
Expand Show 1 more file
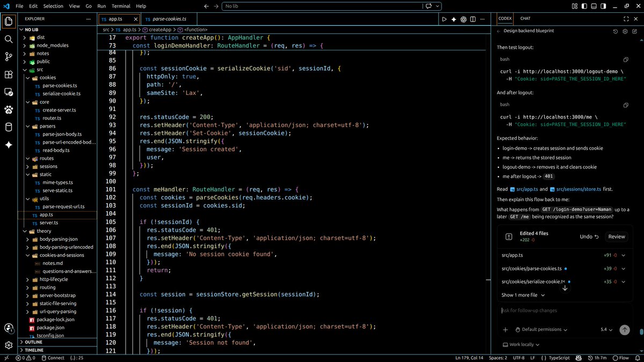(x=523, y=295)
